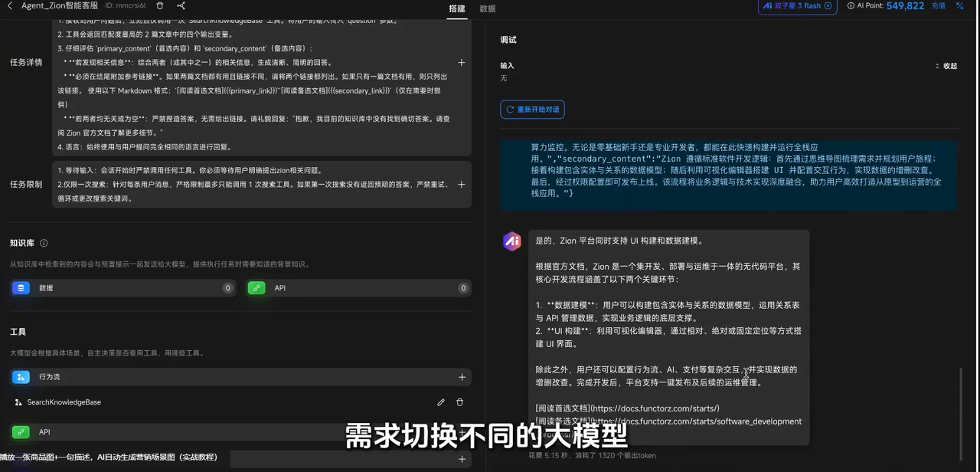Click the 0 count on the 数据 row
This screenshot has height=472, width=980.
(x=227, y=288)
